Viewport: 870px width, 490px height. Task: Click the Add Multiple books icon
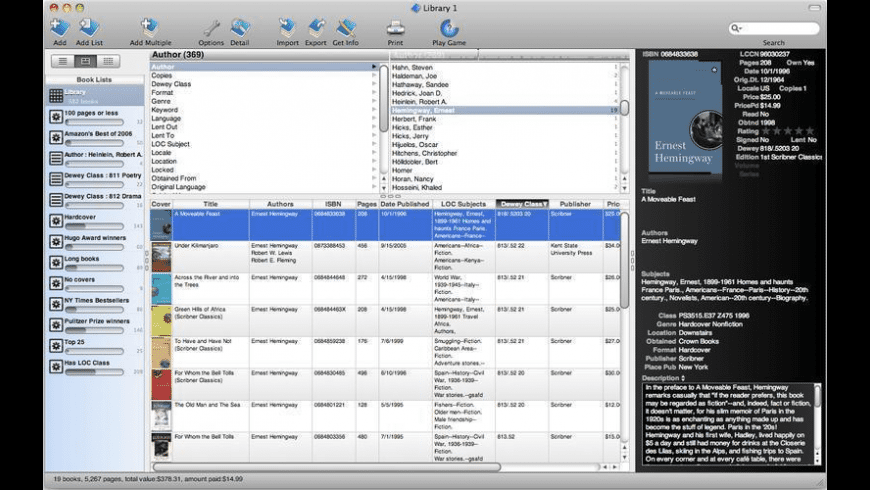(x=150, y=28)
